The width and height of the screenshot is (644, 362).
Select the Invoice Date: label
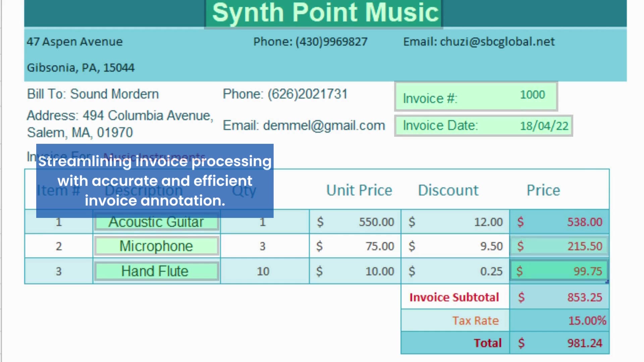coord(440,125)
